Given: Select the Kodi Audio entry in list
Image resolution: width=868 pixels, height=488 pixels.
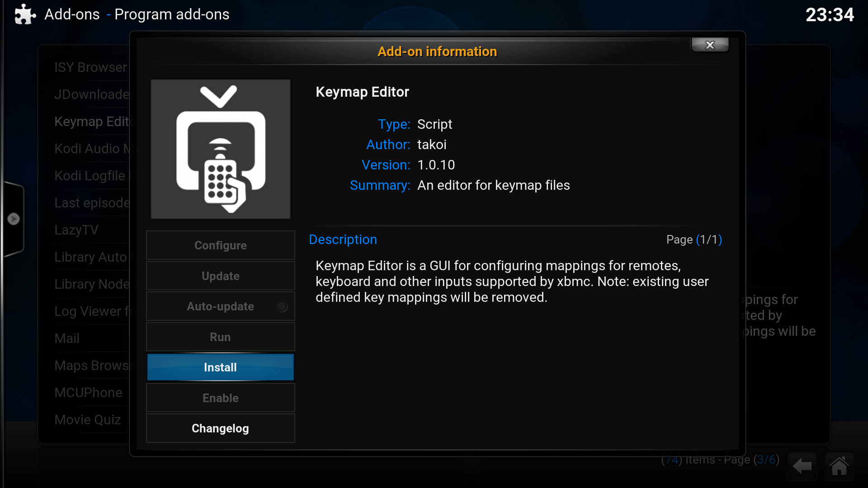Looking at the screenshot, I should [x=93, y=149].
